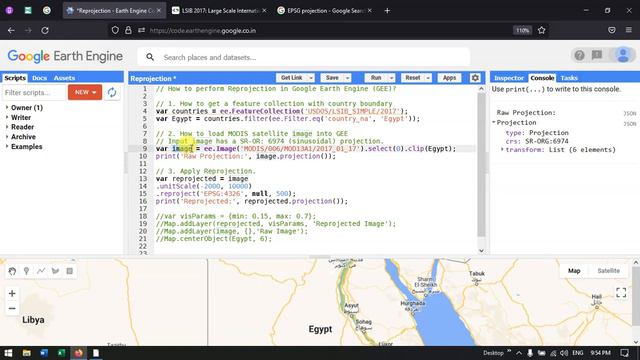This screenshot has width=640, height=360.
Task: Expand the Archive folder
Action: point(7,137)
